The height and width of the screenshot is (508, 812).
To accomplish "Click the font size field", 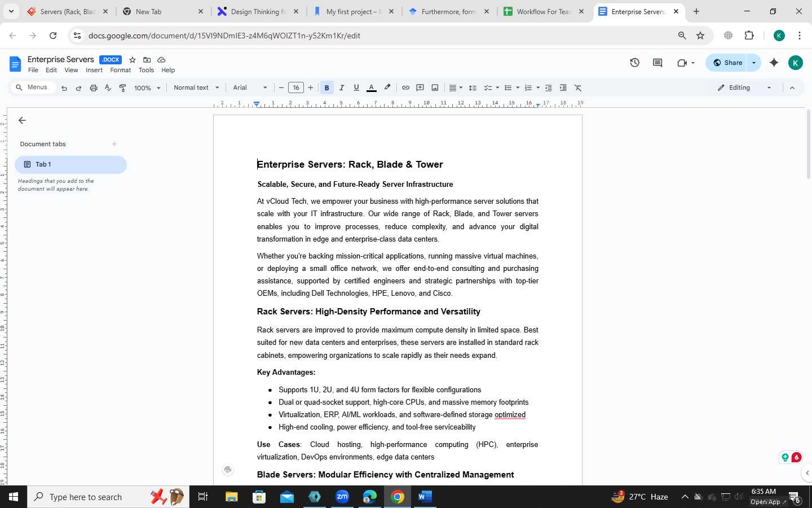I will (x=296, y=87).
